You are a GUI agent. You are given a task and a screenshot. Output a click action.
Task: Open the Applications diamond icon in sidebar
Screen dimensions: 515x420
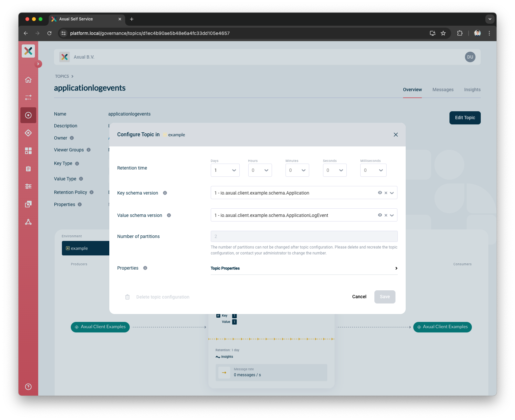click(28, 133)
